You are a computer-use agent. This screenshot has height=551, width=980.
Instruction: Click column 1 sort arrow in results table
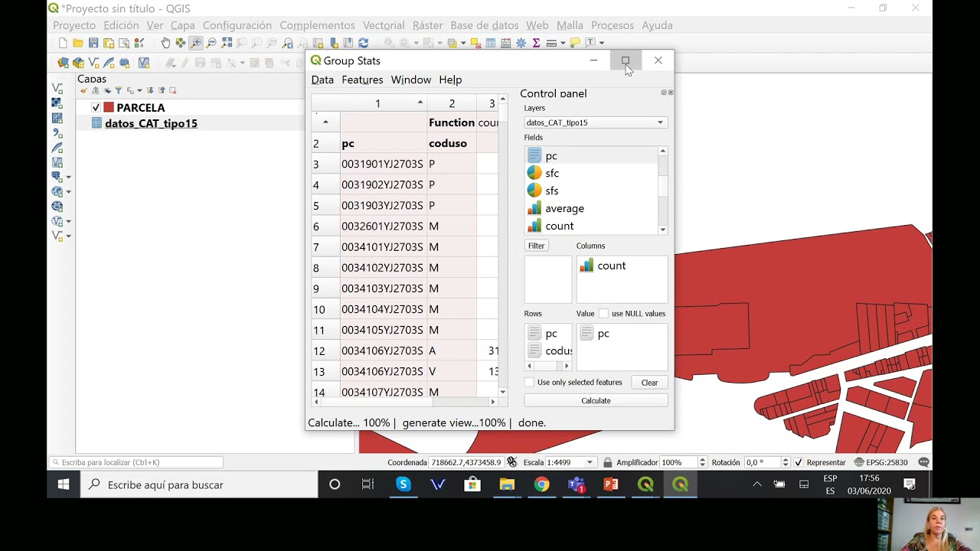[x=420, y=103]
